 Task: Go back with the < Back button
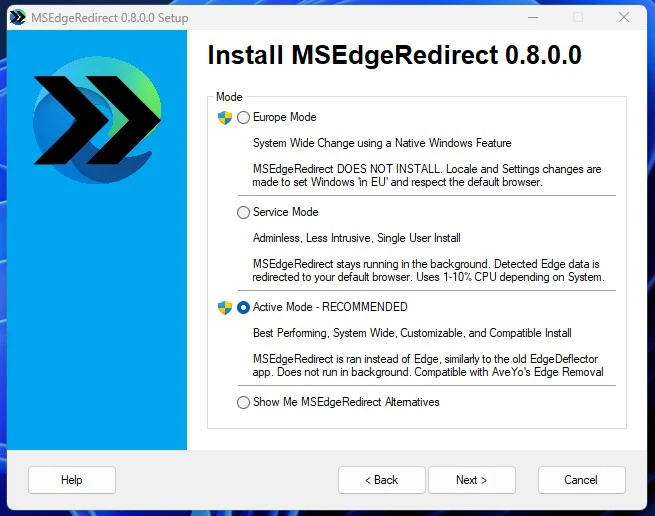coord(382,480)
